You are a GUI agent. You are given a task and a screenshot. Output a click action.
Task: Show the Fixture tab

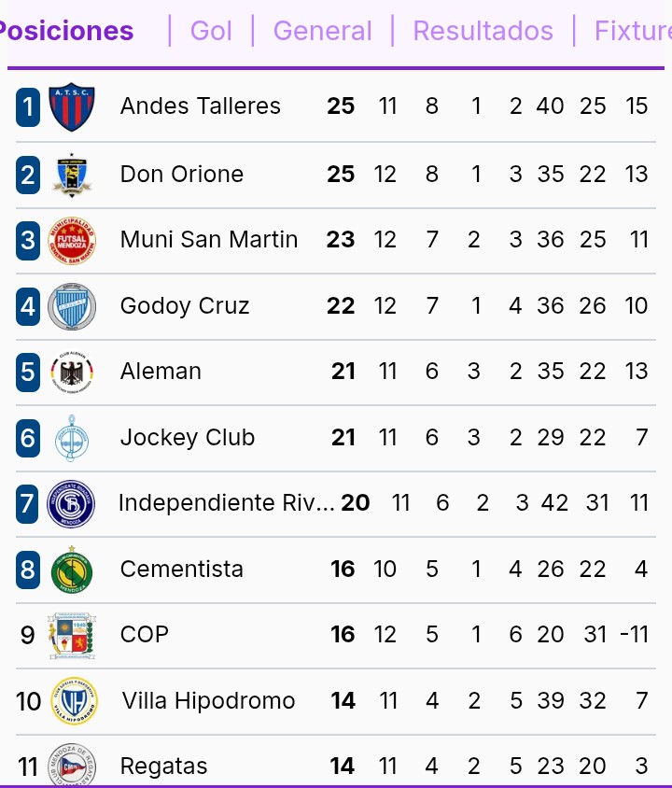tap(632, 31)
